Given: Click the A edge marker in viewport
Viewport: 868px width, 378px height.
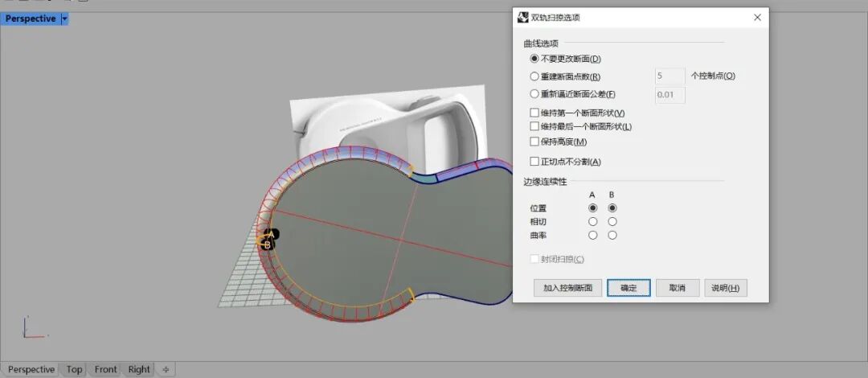Looking at the screenshot, I should pos(272,235).
